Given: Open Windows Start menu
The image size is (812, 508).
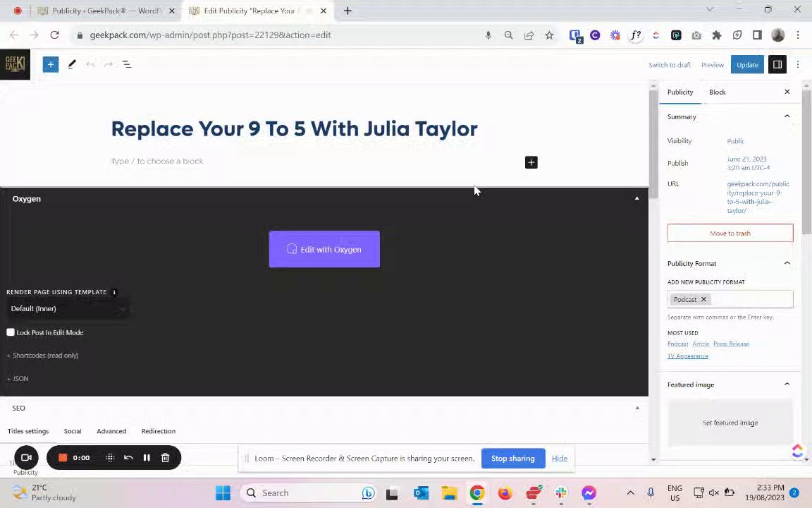Looking at the screenshot, I should point(223,492).
